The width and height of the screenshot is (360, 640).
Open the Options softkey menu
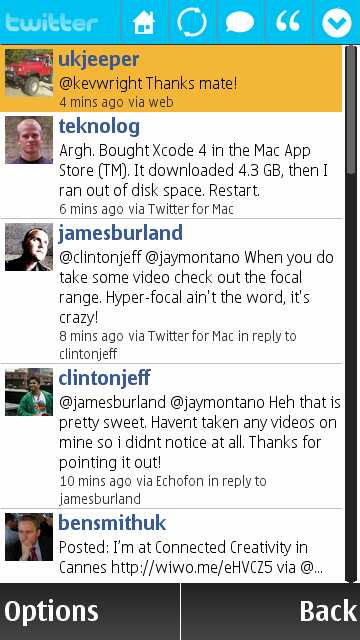pyautogui.click(x=51, y=611)
